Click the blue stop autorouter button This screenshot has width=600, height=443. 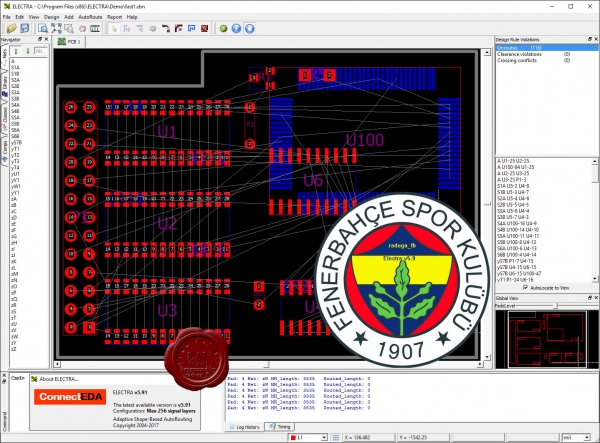(249, 29)
